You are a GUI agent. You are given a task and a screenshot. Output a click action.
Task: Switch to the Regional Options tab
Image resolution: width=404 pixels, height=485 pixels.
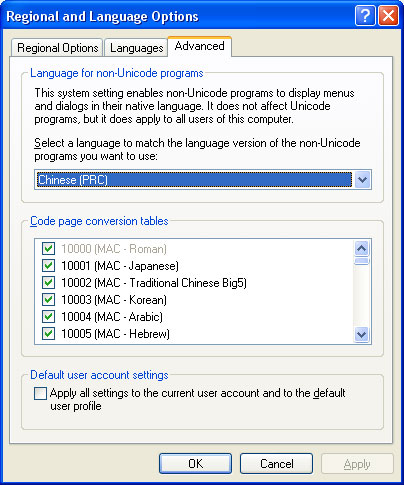tap(57, 48)
